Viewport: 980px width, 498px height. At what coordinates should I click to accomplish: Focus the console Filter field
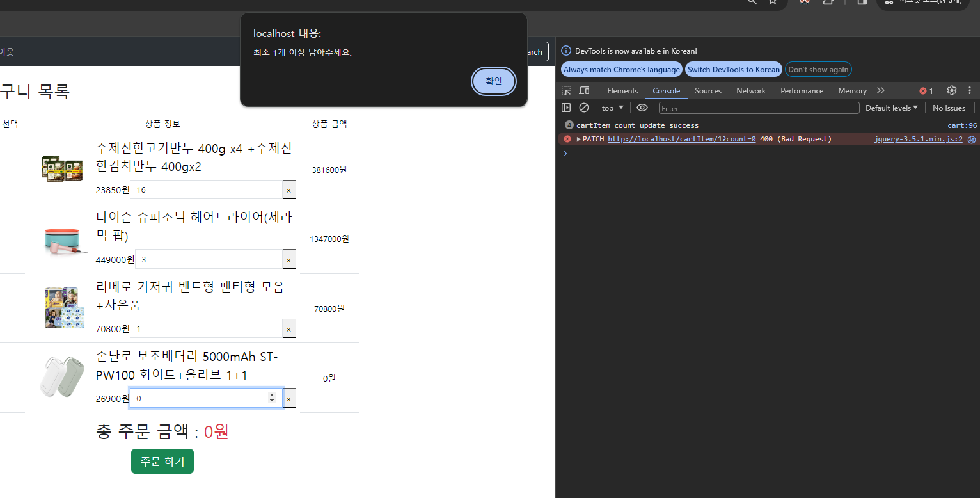click(x=759, y=108)
